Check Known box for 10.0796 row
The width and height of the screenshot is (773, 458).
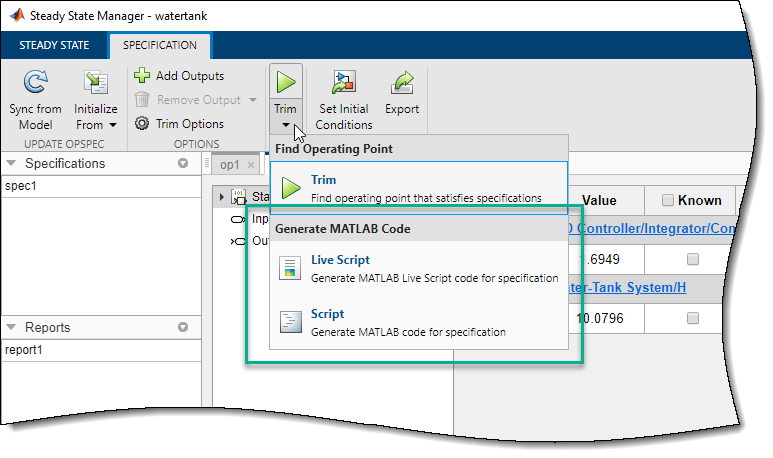click(x=692, y=318)
